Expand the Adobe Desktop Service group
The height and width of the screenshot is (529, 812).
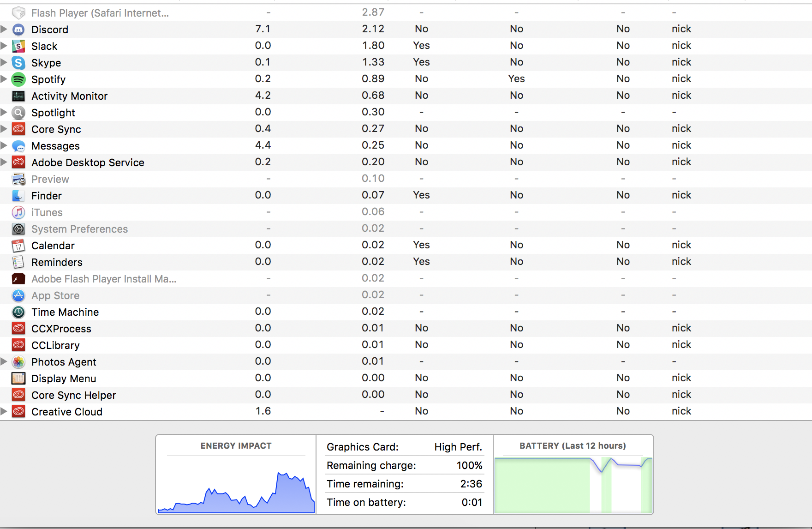[x=4, y=162]
